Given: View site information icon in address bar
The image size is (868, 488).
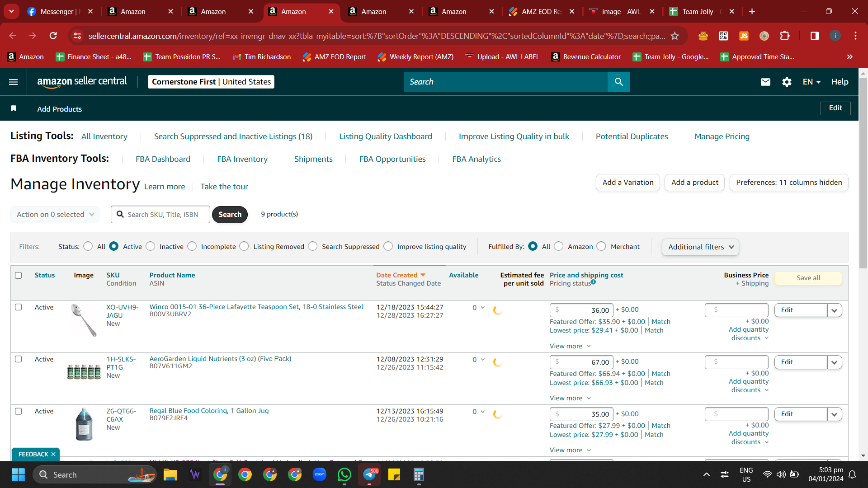Looking at the screenshot, I should 78,36.
